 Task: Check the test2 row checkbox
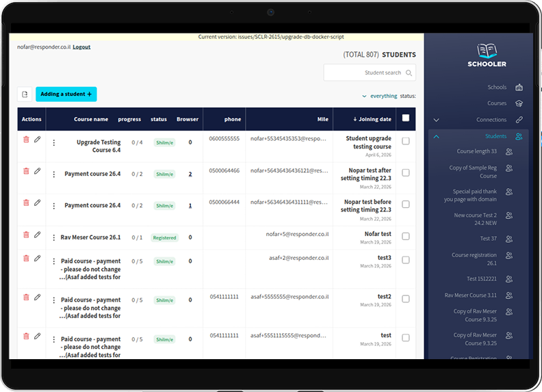click(x=406, y=299)
